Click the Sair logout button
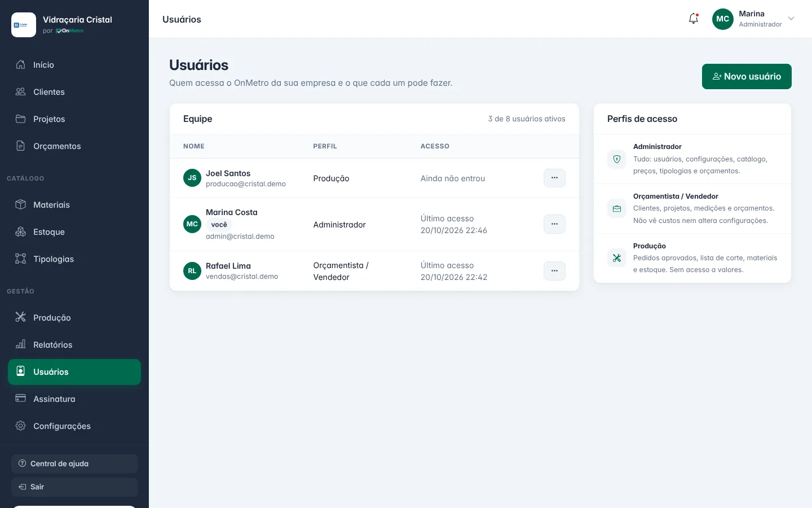Viewport: 812px width, 508px height. (74, 487)
